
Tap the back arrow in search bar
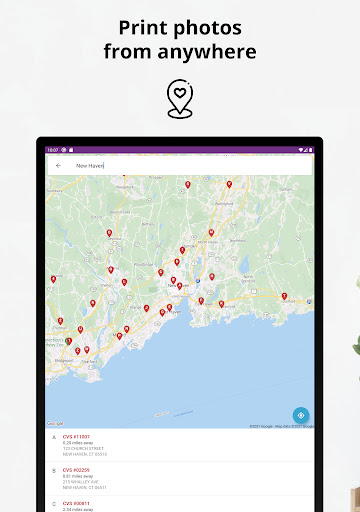tap(58, 165)
